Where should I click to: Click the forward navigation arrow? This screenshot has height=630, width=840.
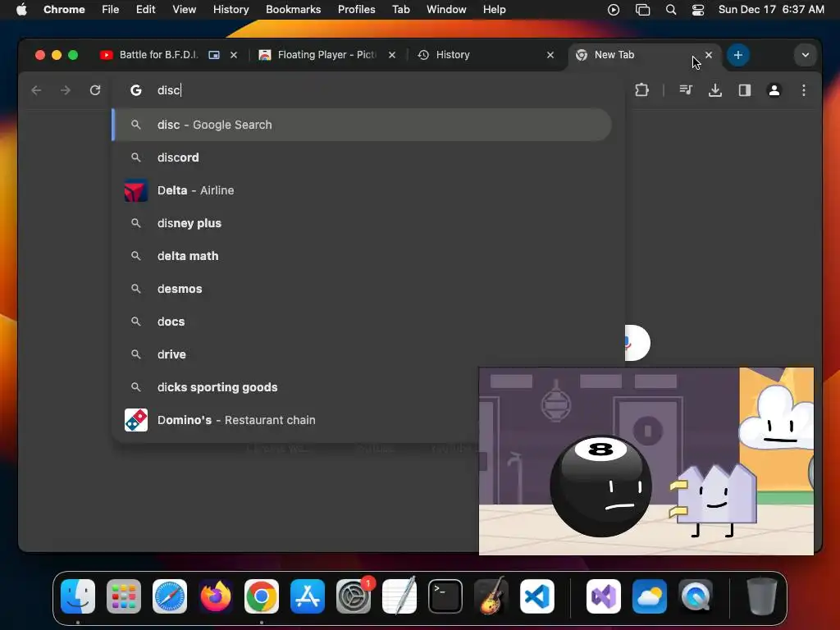tap(66, 90)
